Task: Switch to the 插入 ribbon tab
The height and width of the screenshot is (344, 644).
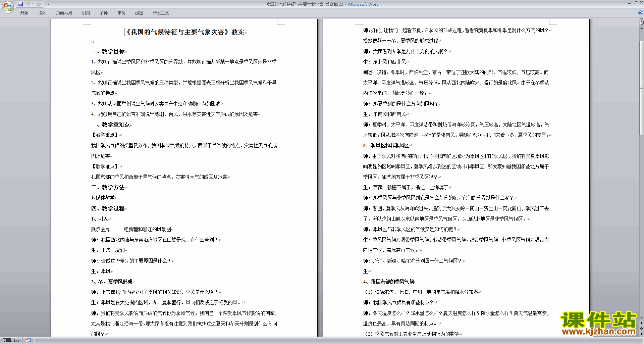Action: [x=42, y=13]
